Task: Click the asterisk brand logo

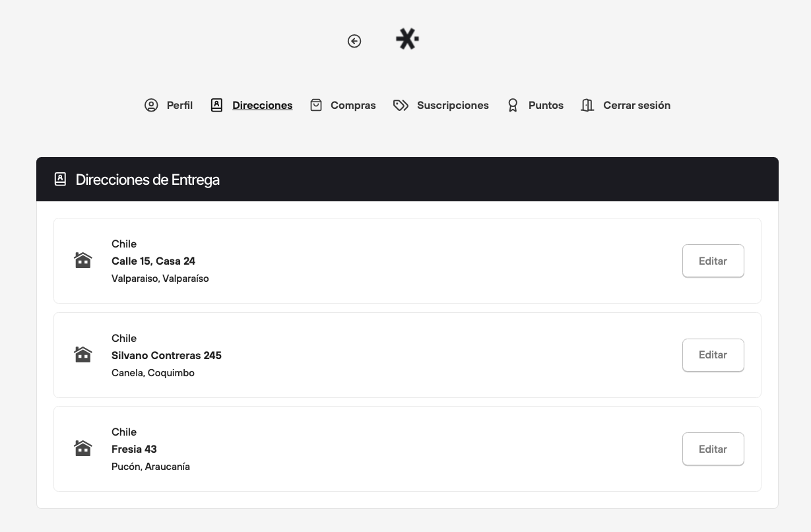Action: pos(407,40)
